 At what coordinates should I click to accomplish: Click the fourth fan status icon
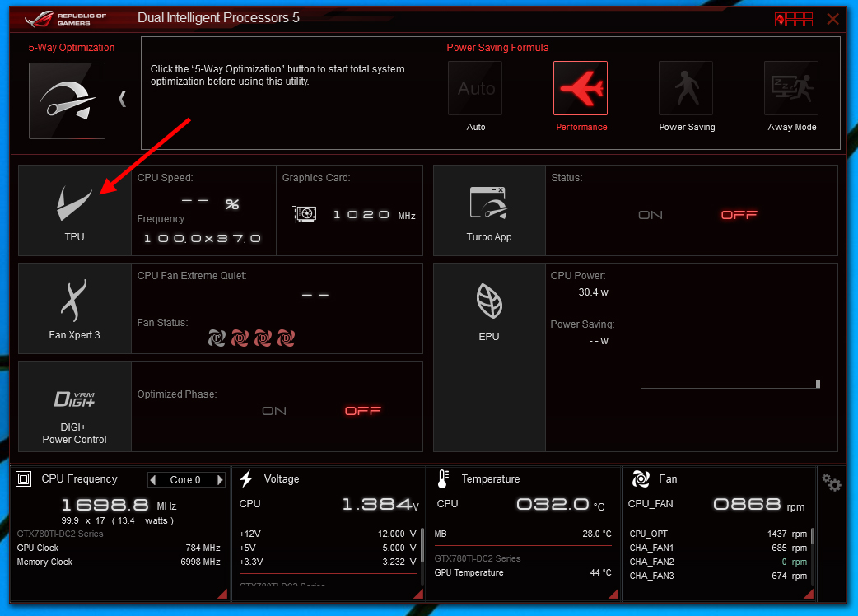coord(286,338)
